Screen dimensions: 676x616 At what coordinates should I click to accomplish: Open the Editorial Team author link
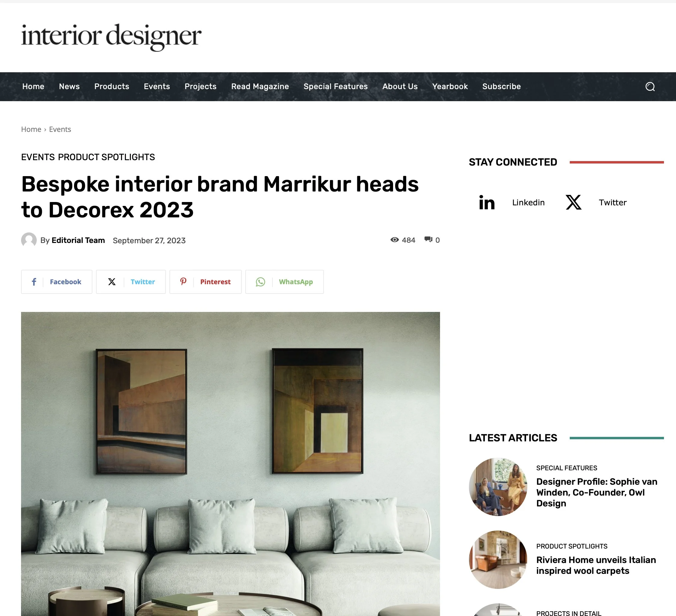click(78, 241)
